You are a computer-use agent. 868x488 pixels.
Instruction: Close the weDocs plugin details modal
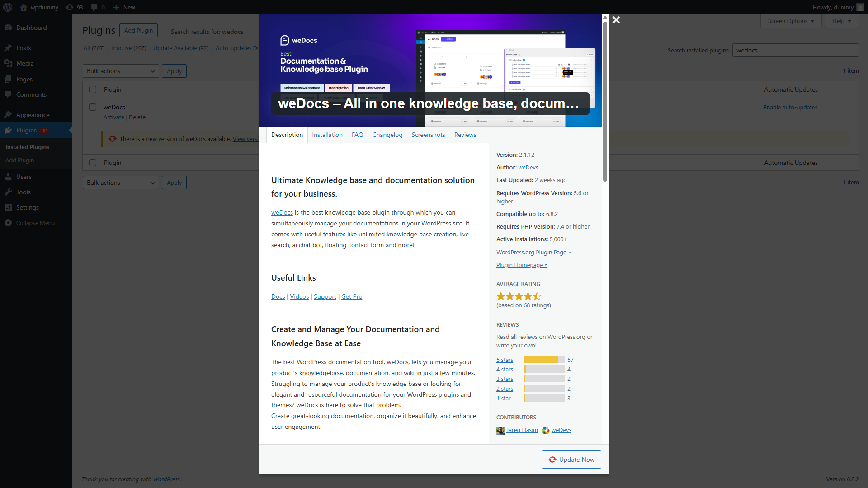point(616,20)
